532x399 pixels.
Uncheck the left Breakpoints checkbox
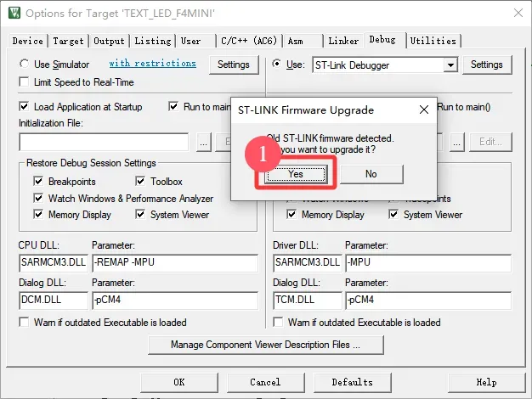coord(38,182)
